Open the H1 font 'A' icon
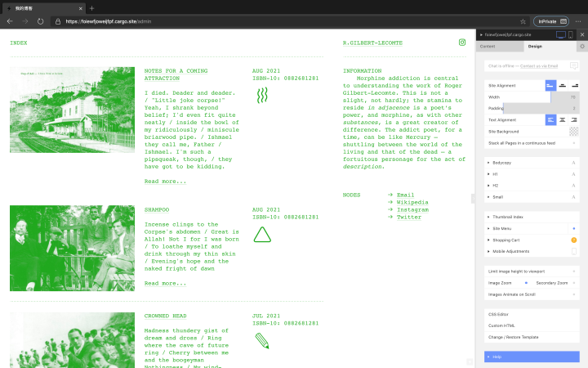The image size is (588, 368). coord(573,174)
